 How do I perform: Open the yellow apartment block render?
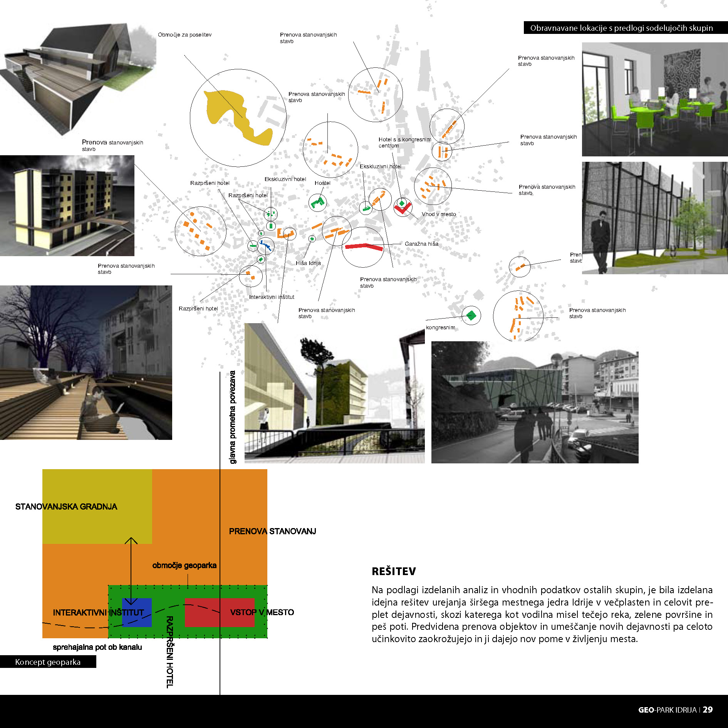click(x=67, y=206)
